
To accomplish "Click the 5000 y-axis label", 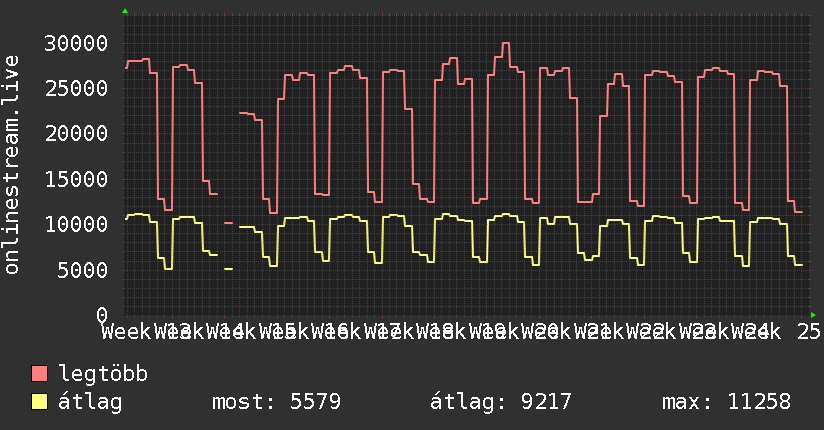I will coord(83,270).
